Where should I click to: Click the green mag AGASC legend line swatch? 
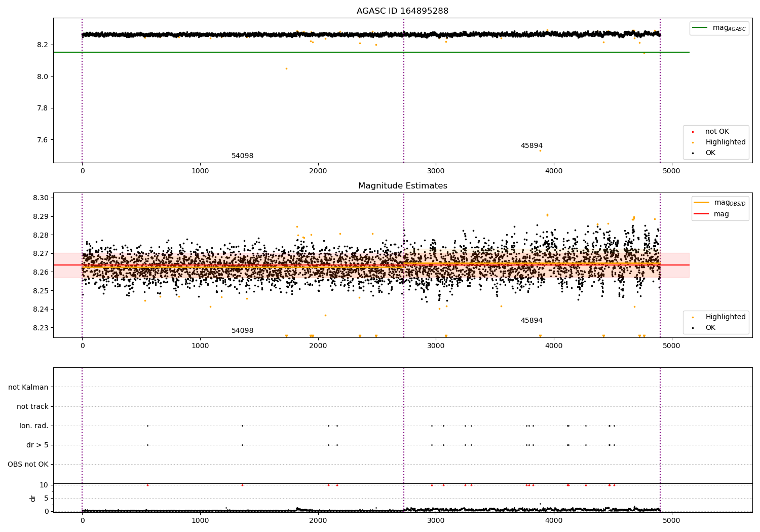pos(700,28)
